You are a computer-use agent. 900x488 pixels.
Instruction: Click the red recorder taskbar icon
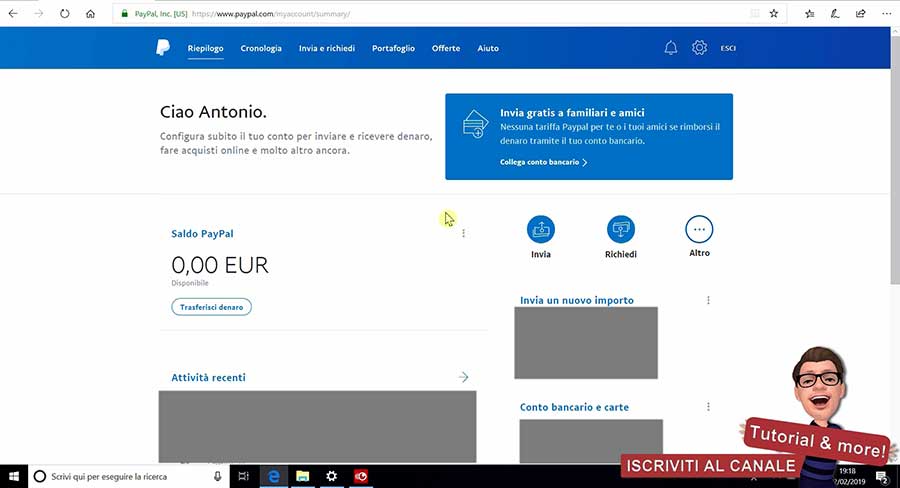(360, 476)
